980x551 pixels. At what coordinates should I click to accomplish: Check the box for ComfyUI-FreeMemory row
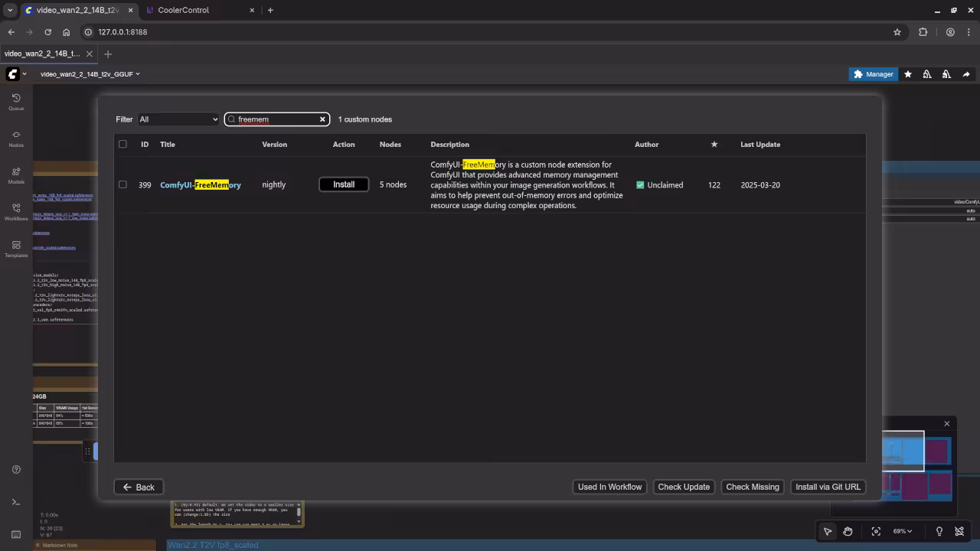[x=122, y=184]
